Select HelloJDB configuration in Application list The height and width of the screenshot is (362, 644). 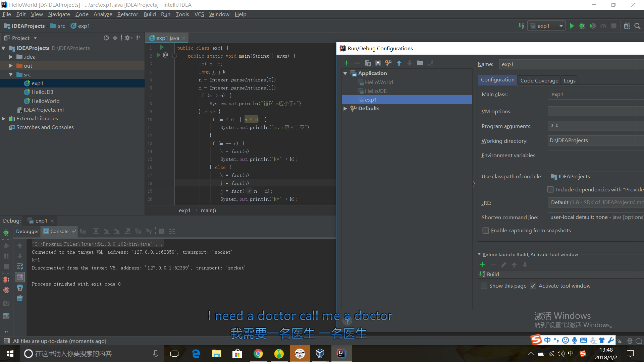click(376, 91)
